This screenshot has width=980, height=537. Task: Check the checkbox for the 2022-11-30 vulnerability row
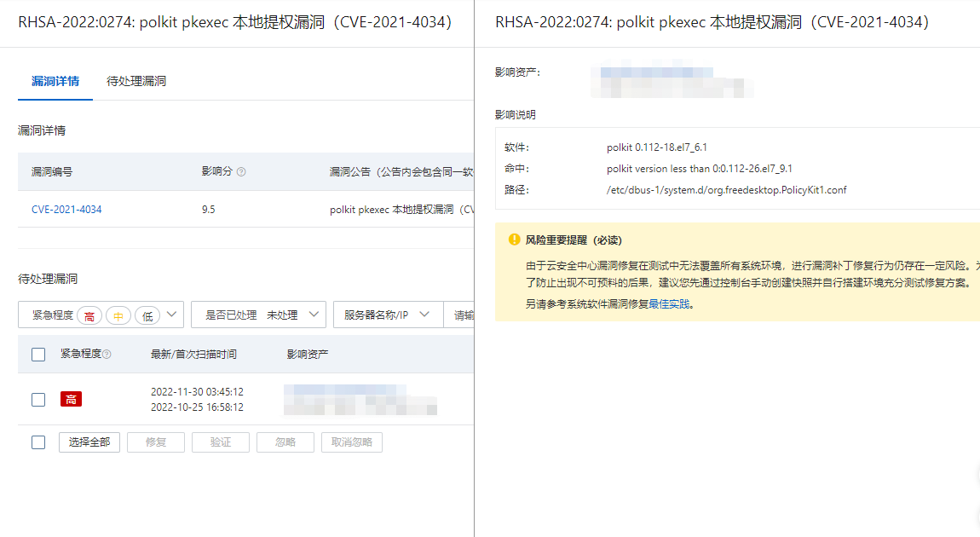(37, 399)
